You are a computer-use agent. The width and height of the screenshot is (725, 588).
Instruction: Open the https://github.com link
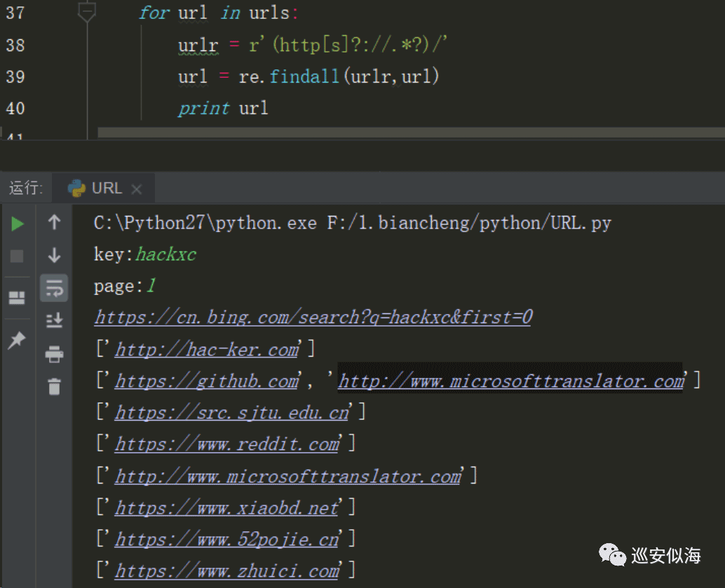207,381
